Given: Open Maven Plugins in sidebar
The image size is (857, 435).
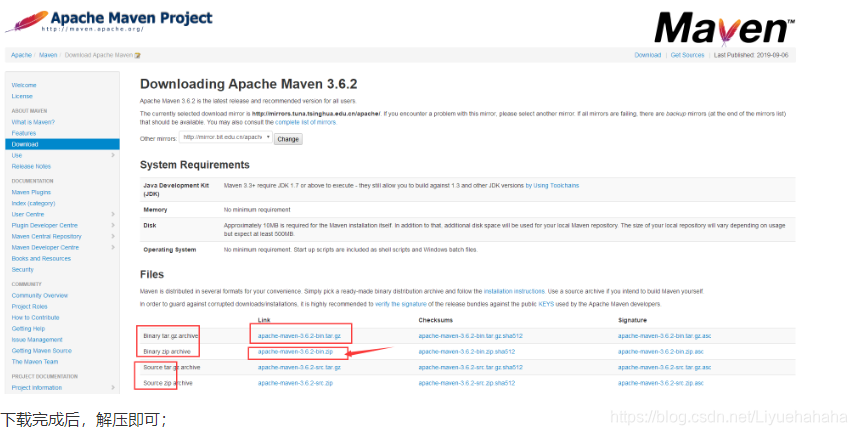Looking at the screenshot, I should [31, 192].
